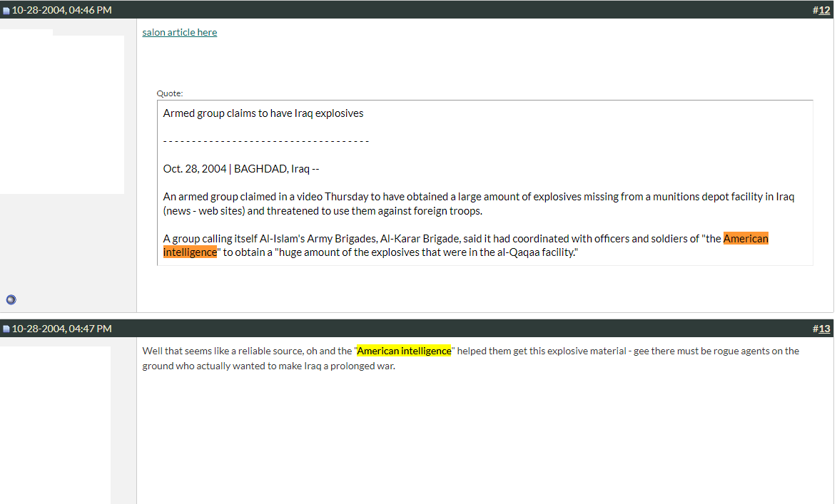
Task: Click the post icon beside the 04:46 PM timestamp
Action: pos(6,11)
